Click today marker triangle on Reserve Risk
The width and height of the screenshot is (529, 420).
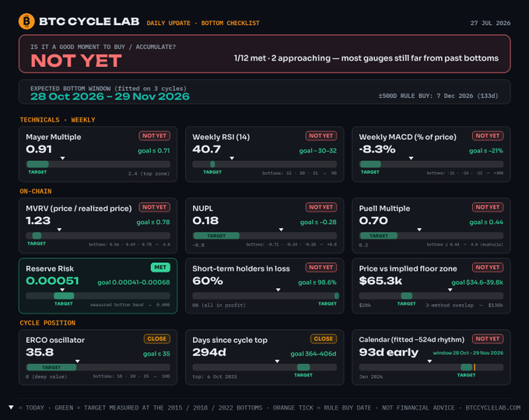[62, 290]
